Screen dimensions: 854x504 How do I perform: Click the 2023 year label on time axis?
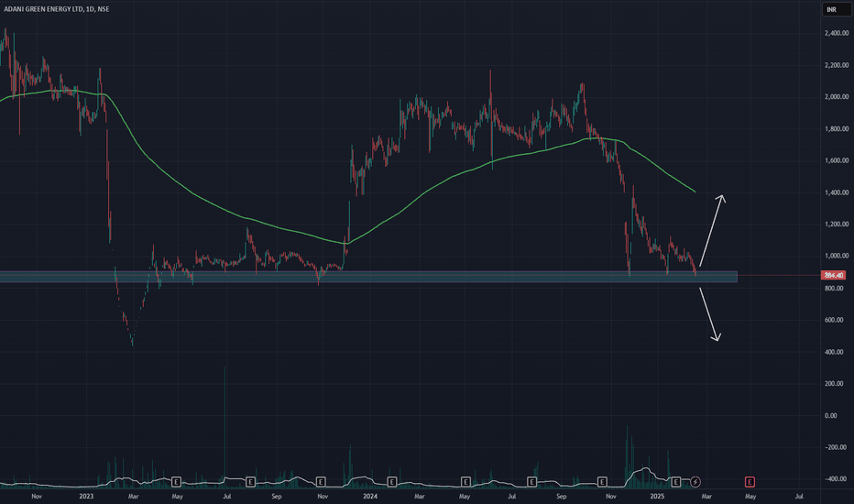(x=86, y=497)
